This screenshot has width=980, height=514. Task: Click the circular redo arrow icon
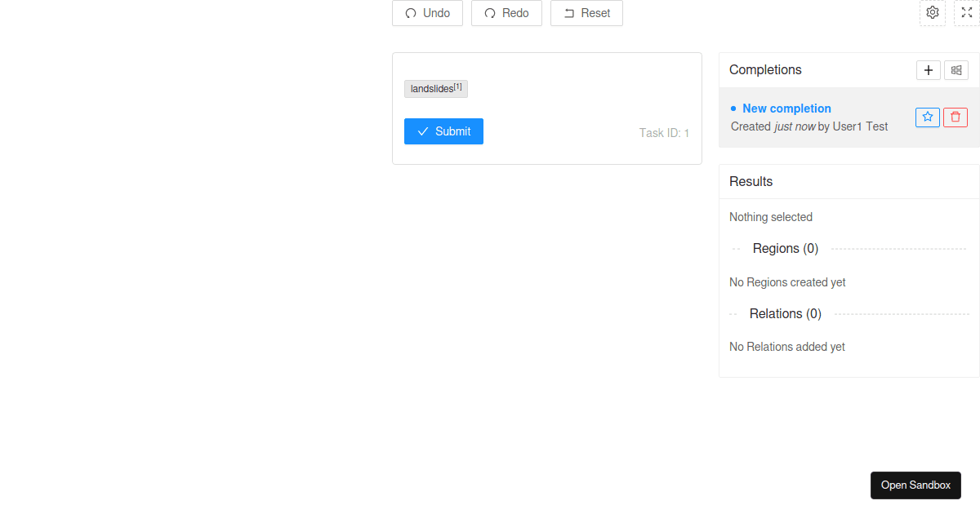click(488, 13)
